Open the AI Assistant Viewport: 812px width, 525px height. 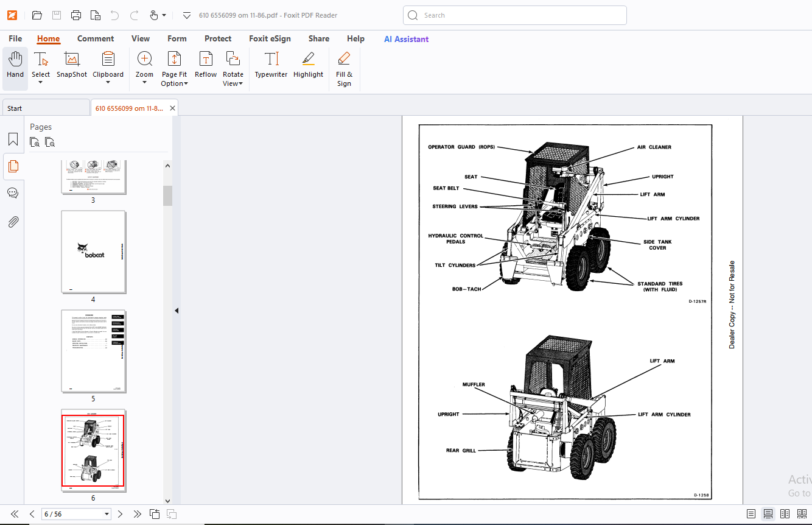pyautogui.click(x=406, y=39)
